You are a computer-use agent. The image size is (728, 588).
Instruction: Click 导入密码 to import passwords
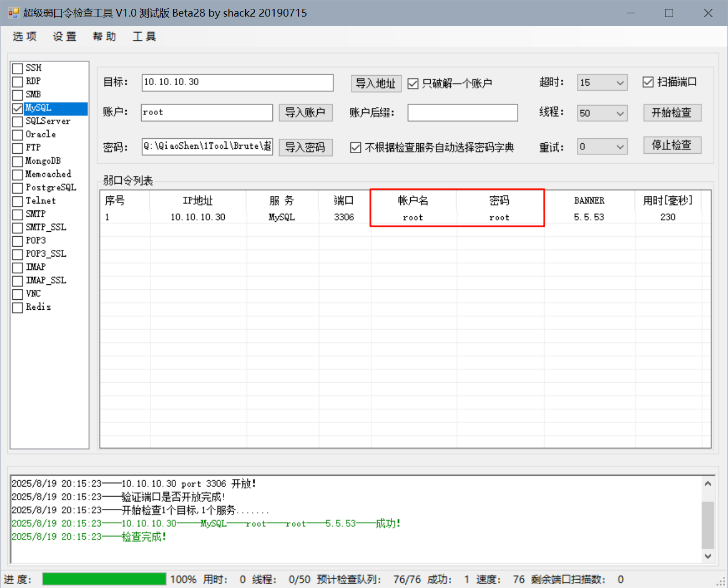(x=305, y=148)
